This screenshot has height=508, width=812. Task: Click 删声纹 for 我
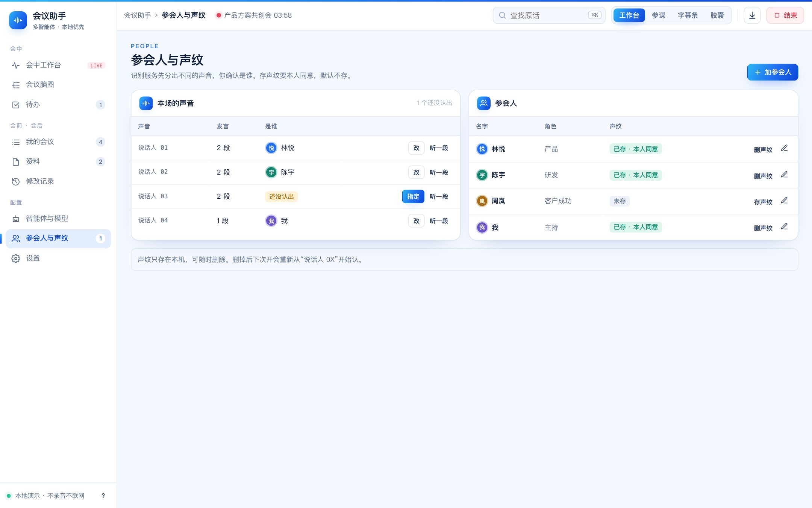(763, 228)
